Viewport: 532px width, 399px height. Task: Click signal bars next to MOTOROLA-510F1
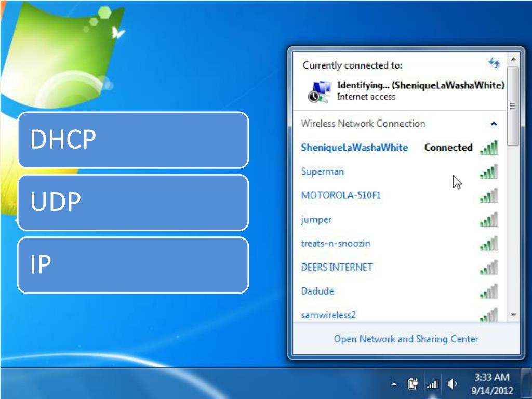tap(489, 195)
